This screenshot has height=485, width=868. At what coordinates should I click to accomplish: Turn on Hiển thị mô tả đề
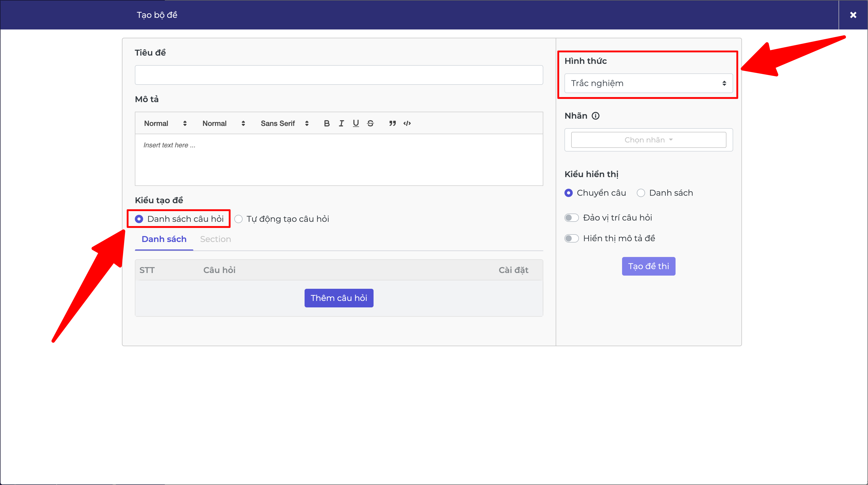[571, 238]
